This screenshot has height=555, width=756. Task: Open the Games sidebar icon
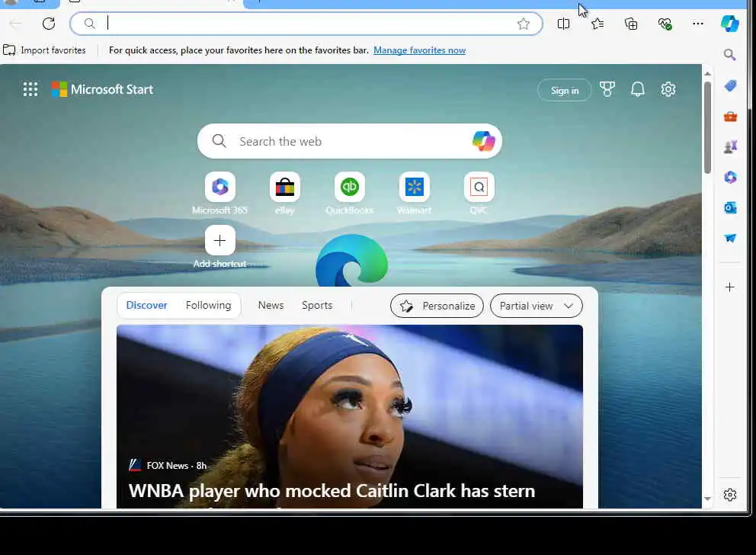[x=730, y=146]
